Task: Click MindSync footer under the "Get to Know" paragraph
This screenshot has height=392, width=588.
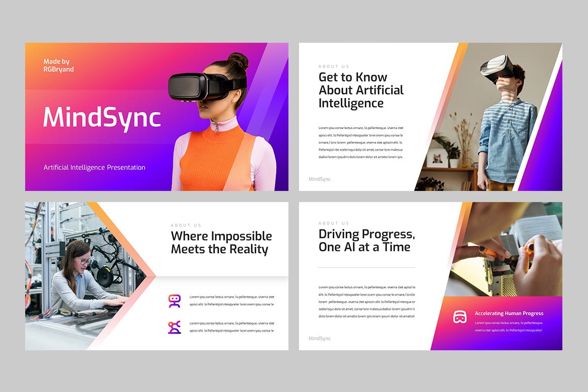Action: point(320,179)
